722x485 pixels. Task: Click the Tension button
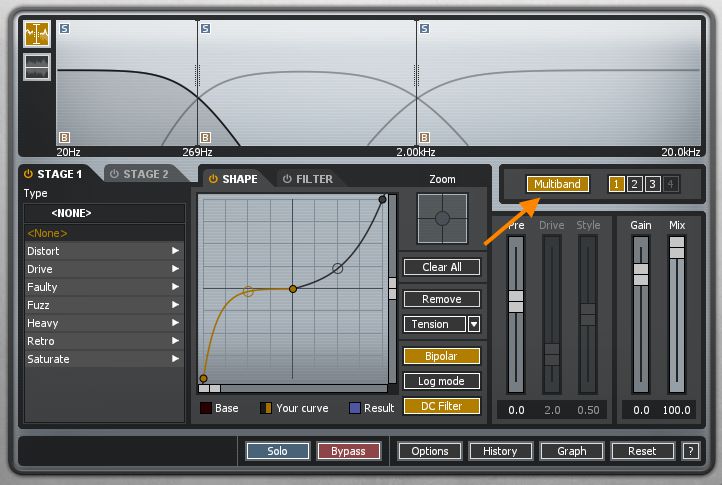point(435,324)
